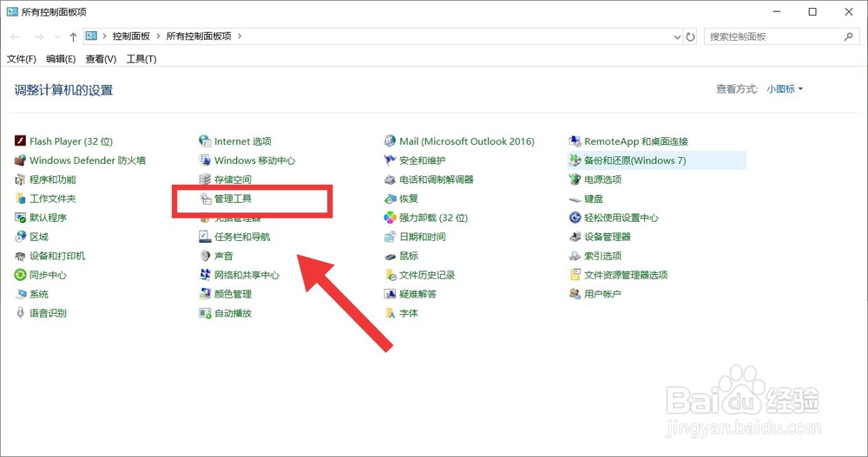Click the Forward navigation arrow
Screen dimensions: 868x457
pos(39,37)
